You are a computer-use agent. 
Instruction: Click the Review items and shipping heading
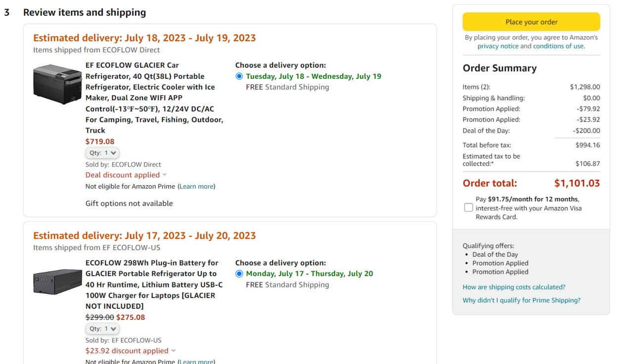(85, 12)
